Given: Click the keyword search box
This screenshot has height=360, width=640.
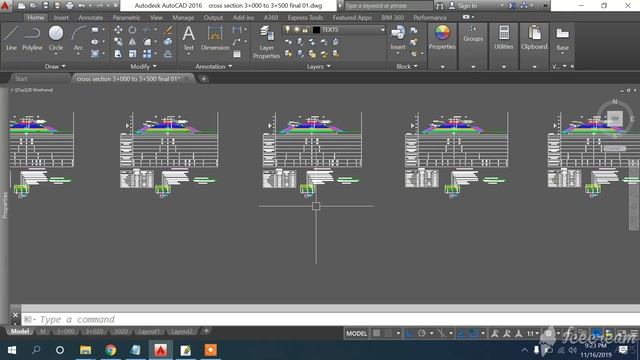Looking at the screenshot, I should click(x=389, y=6).
